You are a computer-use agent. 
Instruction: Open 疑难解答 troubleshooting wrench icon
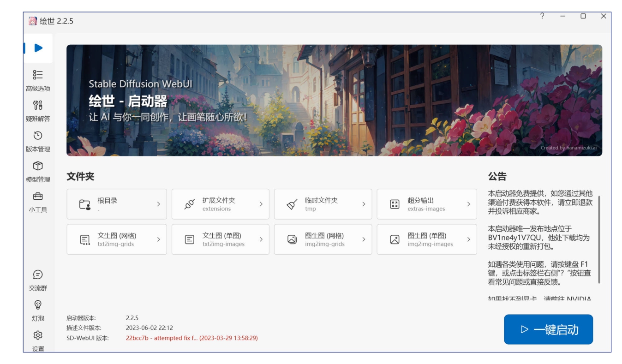(38, 105)
